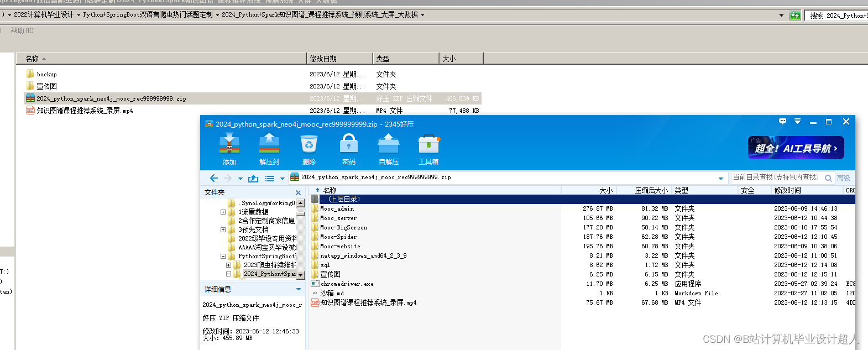The image size is (868, 350).
Task: Open the feedback chat bubble icon
Action: click(782, 122)
